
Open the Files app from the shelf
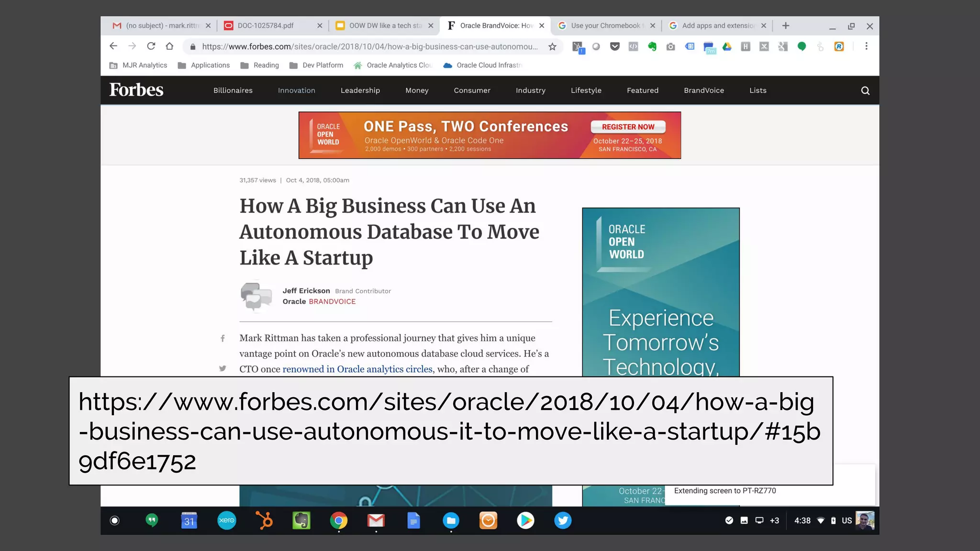coord(451,520)
